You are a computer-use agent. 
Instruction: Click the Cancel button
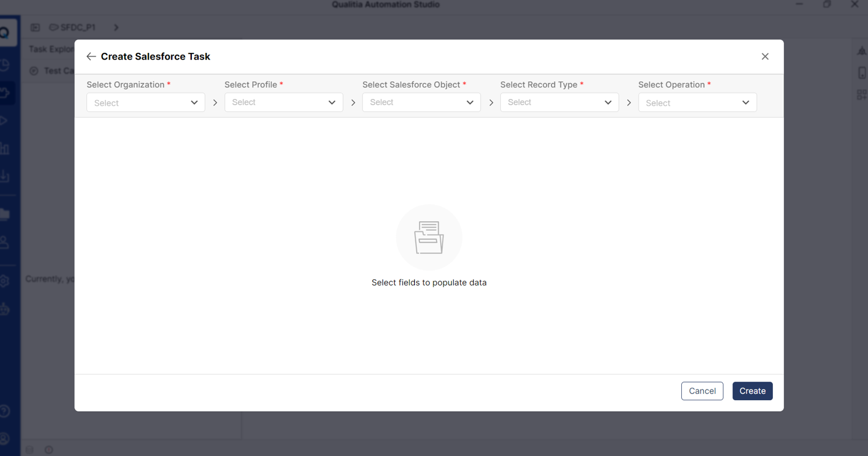[x=702, y=391]
